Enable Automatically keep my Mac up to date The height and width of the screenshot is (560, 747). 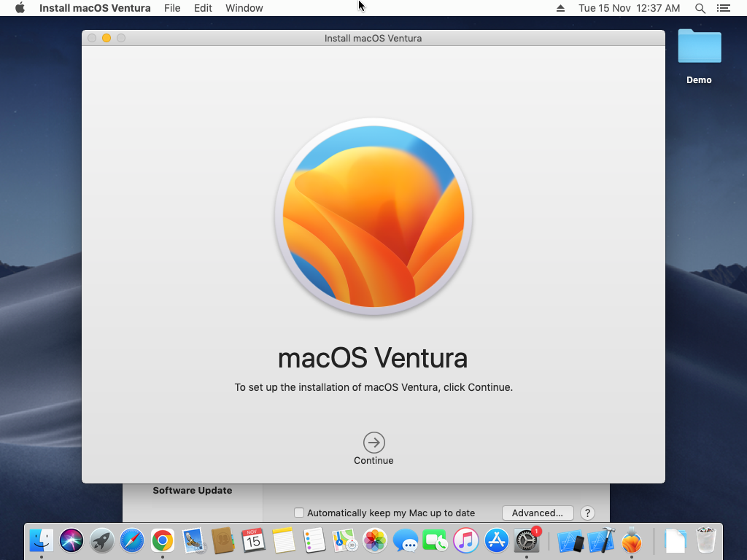pyautogui.click(x=298, y=513)
